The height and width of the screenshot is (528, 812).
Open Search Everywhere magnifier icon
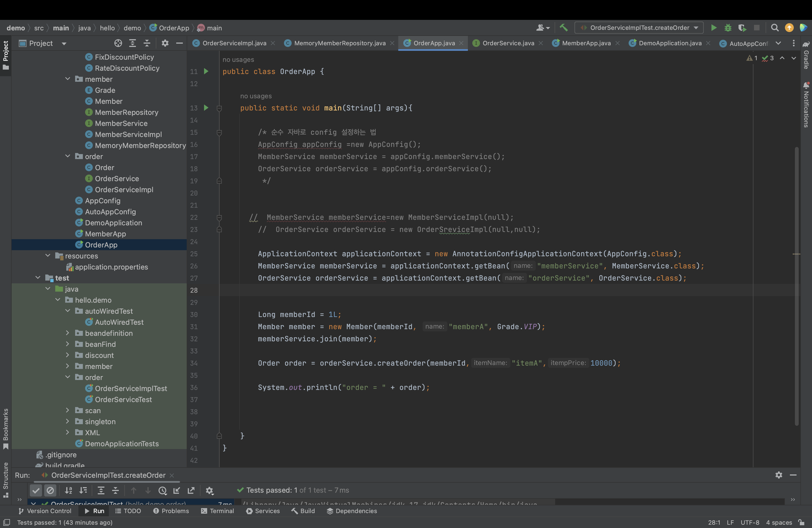click(775, 28)
